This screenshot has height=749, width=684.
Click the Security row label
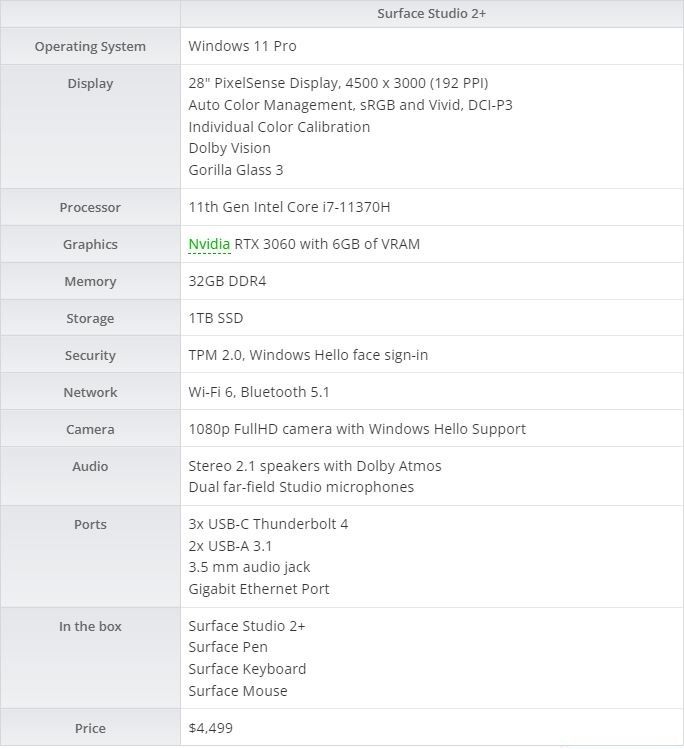pos(90,355)
